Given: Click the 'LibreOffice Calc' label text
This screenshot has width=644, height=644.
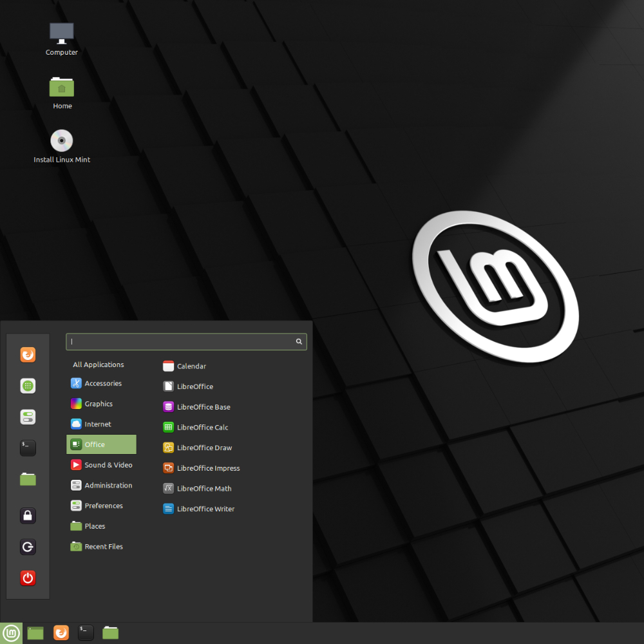Looking at the screenshot, I should coord(202,427).
